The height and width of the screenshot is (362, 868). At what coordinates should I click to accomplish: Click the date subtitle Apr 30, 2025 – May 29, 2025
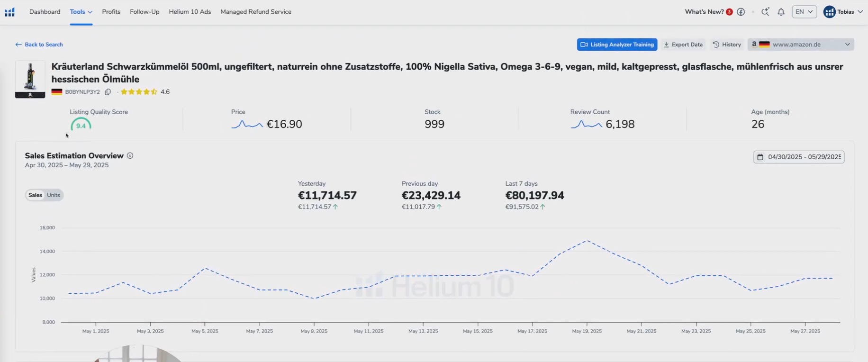67,165
